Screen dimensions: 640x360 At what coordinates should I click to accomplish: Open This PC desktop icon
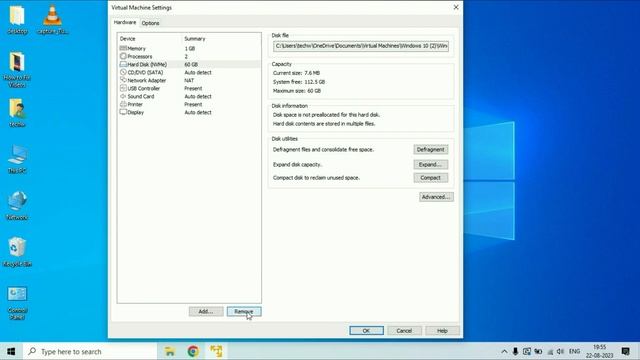[x=17, y=159]
